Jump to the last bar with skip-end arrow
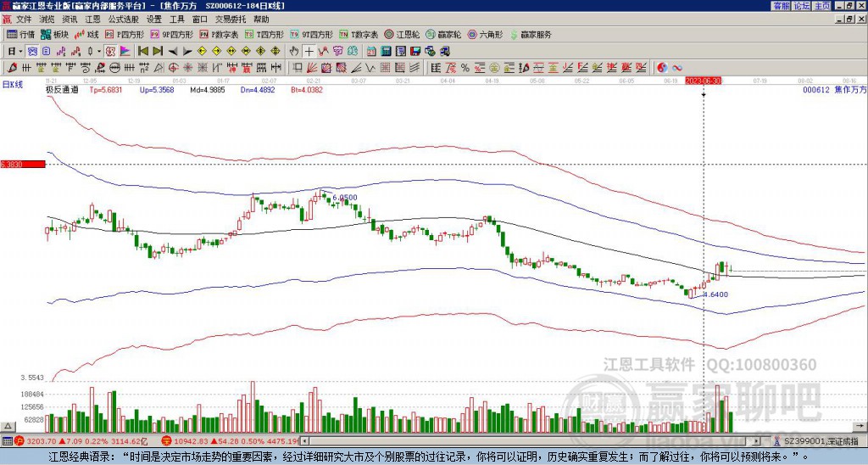Viewport: 868px width, 465px height. pyautogui.click(x=158, y=52)
